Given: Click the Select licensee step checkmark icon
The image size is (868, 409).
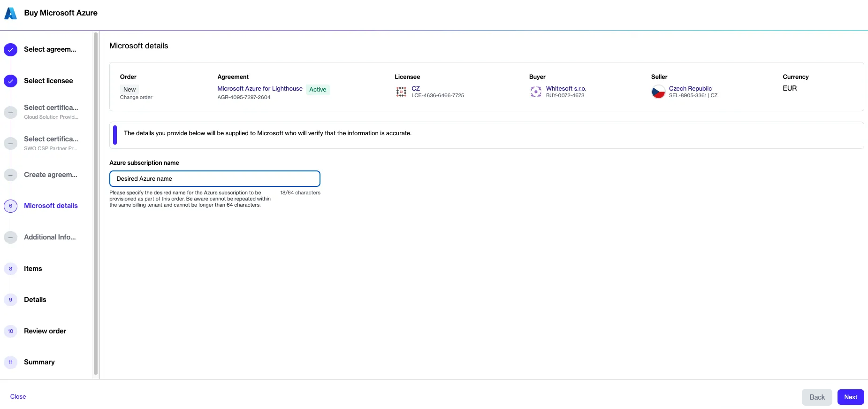Looking at the screenshot, I should click(10, 81).
